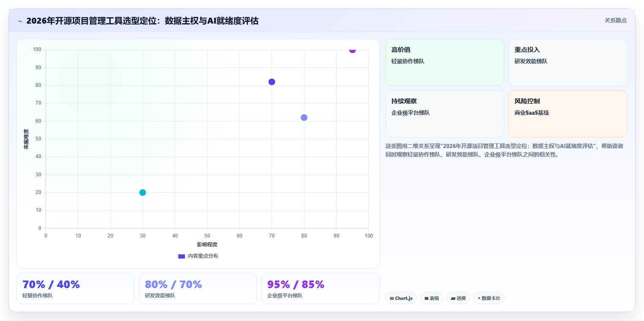Click the 95% / 85% stat card
644x321 pixels.
(x=321, y=289)
